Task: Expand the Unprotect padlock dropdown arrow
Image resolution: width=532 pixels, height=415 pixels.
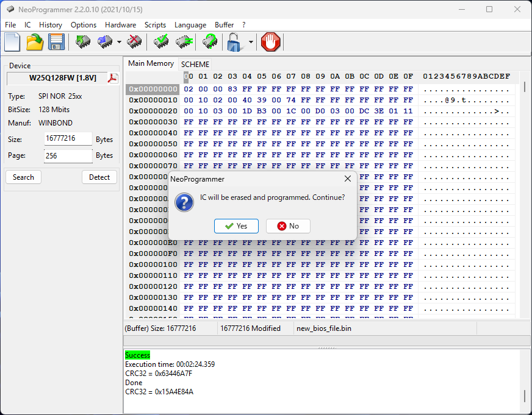Action: pos(251,43)
